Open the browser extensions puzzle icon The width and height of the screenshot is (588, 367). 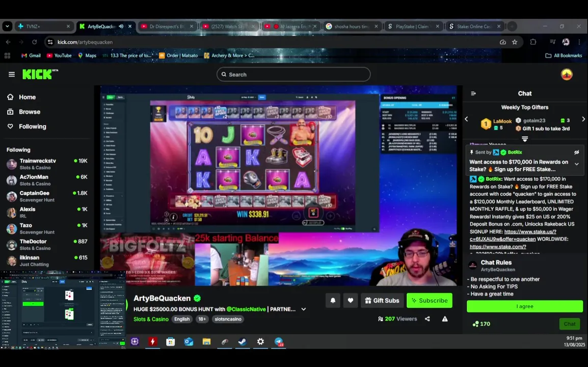pos(533,42)
